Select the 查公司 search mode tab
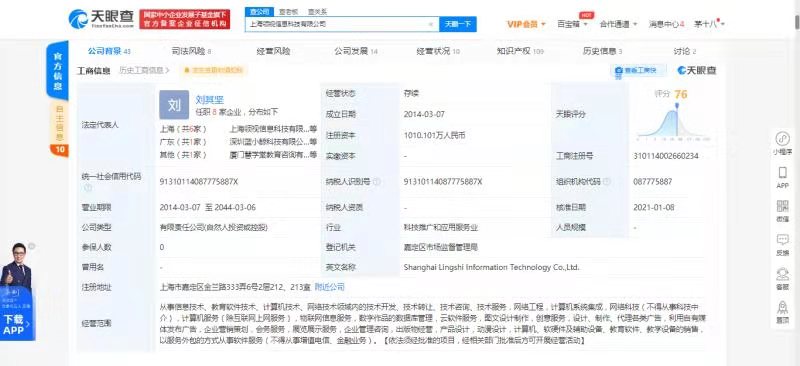This screenshot has height=366, width=800. (x=260, y=11)
